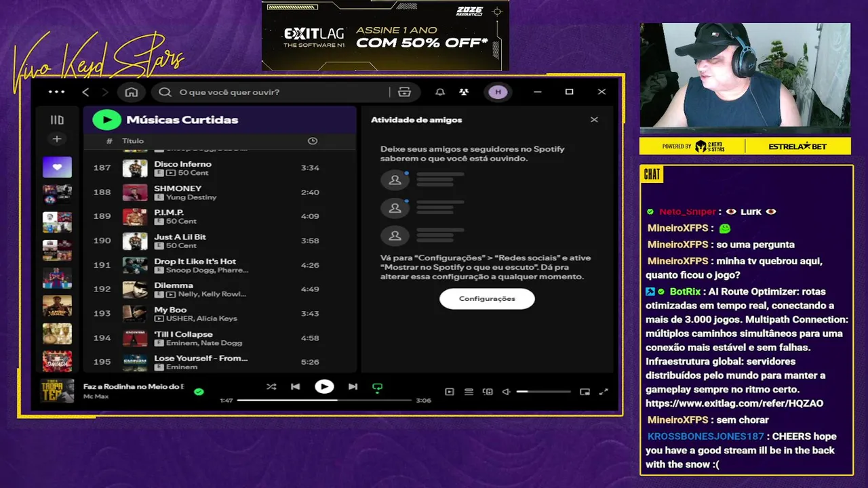Seek on the song progress bar
Screen dimensions: 868x488
(324, 401)
